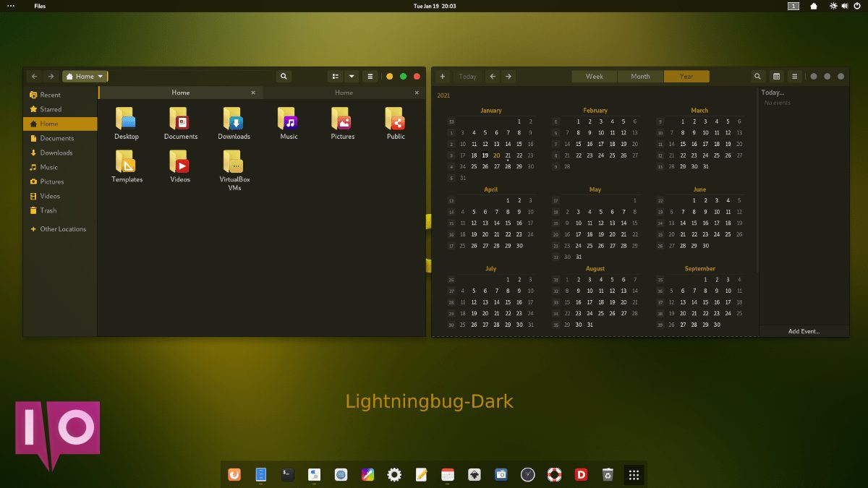
Task: Open Documents in the sidebar
Action: (60, 138)
